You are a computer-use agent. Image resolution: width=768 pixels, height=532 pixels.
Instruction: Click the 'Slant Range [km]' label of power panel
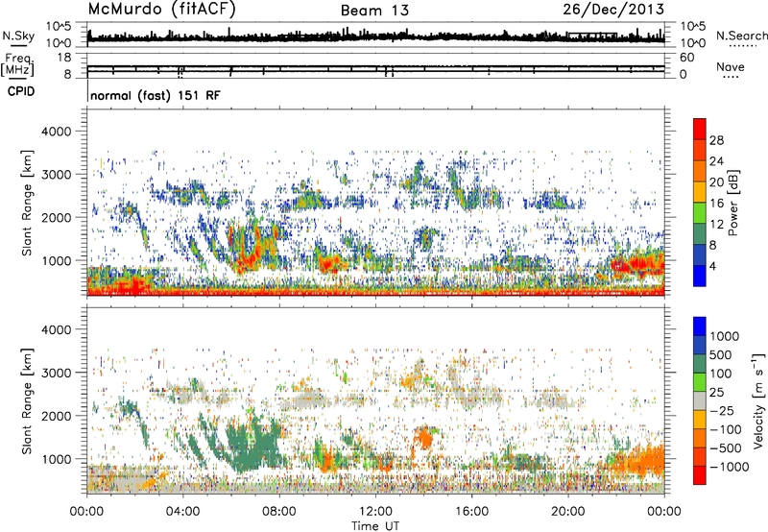click(27, 203)
